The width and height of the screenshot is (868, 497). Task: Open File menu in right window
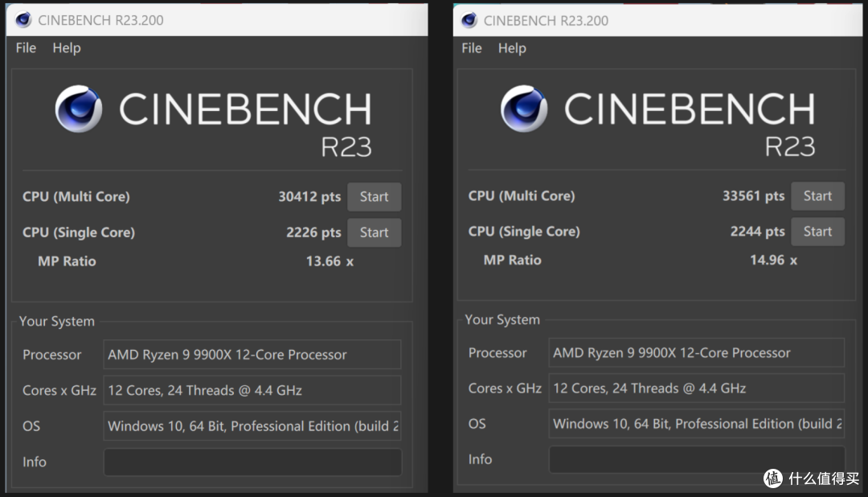point(472,48)
